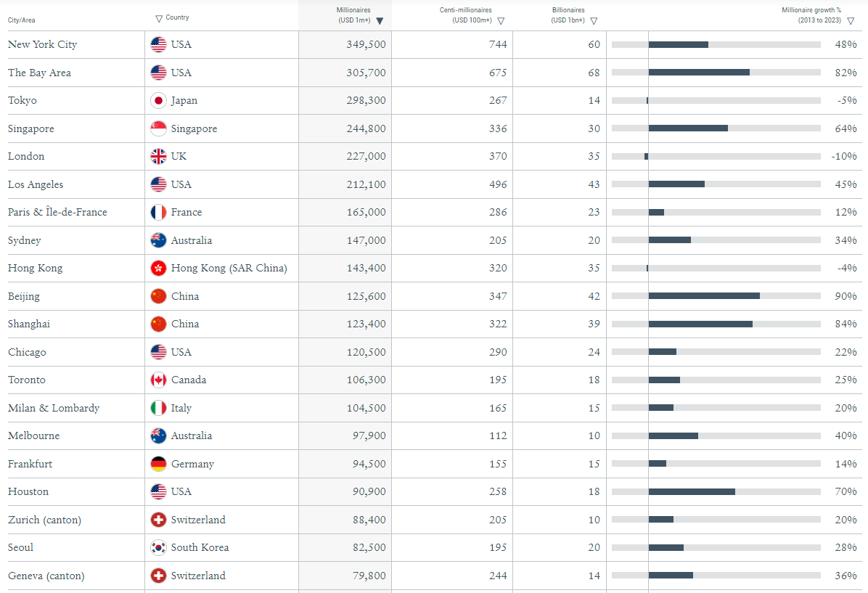The height and width of the screenshot is (593, 868).
Task: Click the Japan flag beside Tokyo
Action: 158,100
